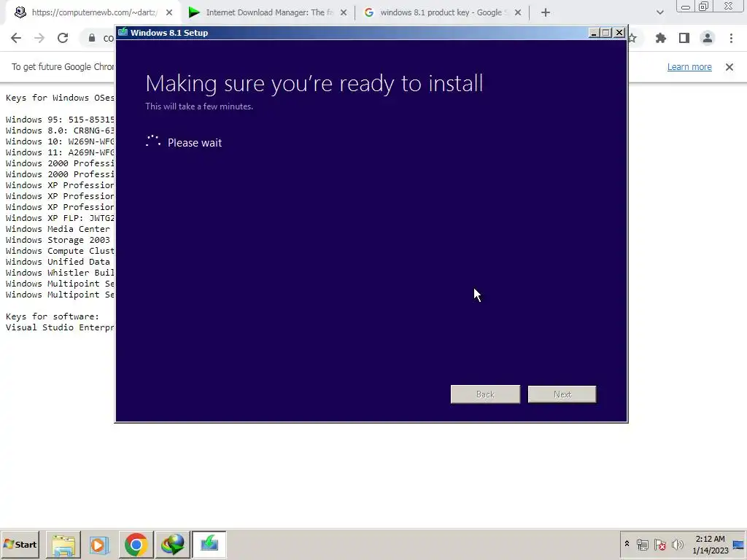Viewport: 747px width, 560px height.
Task: Show hidden tray icons arrow
Action: point(627,544)
